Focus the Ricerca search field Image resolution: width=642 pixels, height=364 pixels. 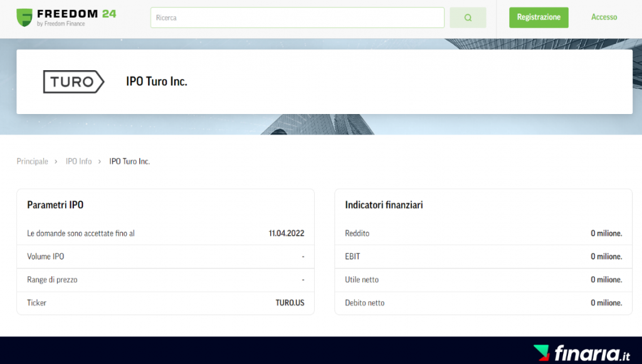point(297,18)
